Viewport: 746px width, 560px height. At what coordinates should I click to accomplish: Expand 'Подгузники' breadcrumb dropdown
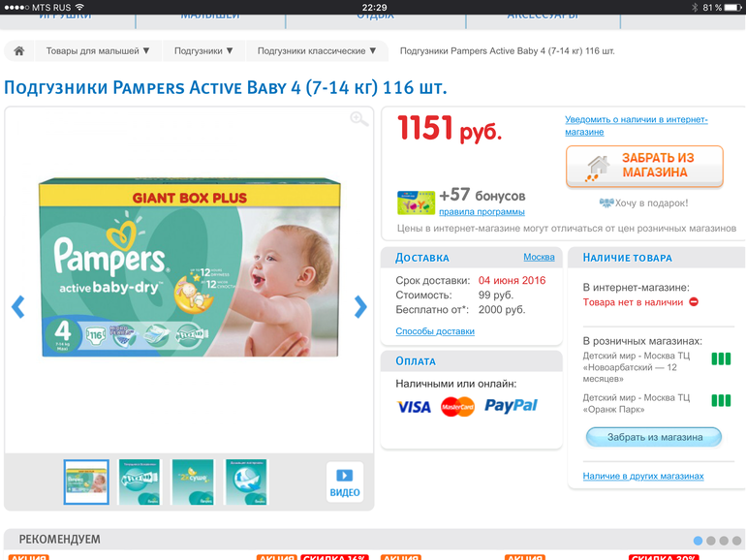coord(203,51)
